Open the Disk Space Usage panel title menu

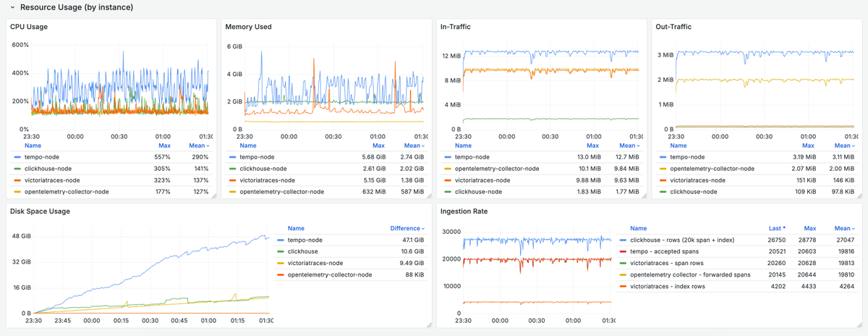click(40, 211)
